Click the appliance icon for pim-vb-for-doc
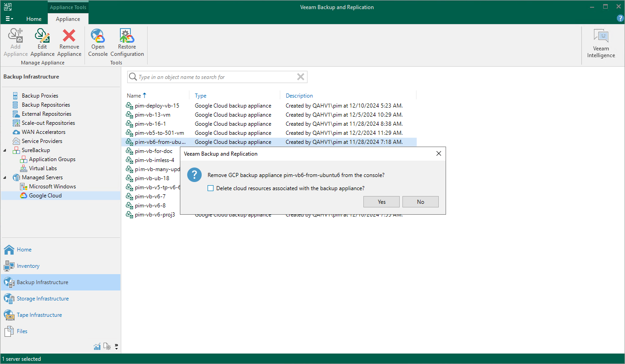The image size is (625, 364). pyautogui.click(x=129, y=151)
